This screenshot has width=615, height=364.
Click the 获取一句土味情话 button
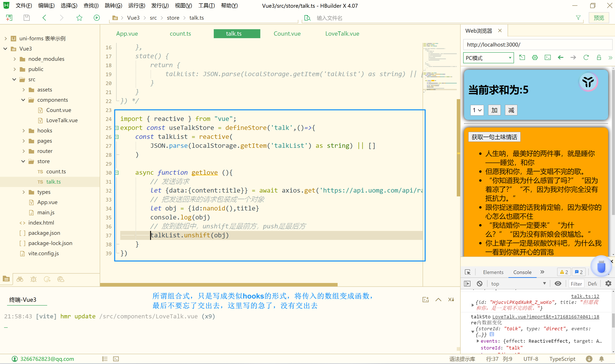tap(494, 137)
